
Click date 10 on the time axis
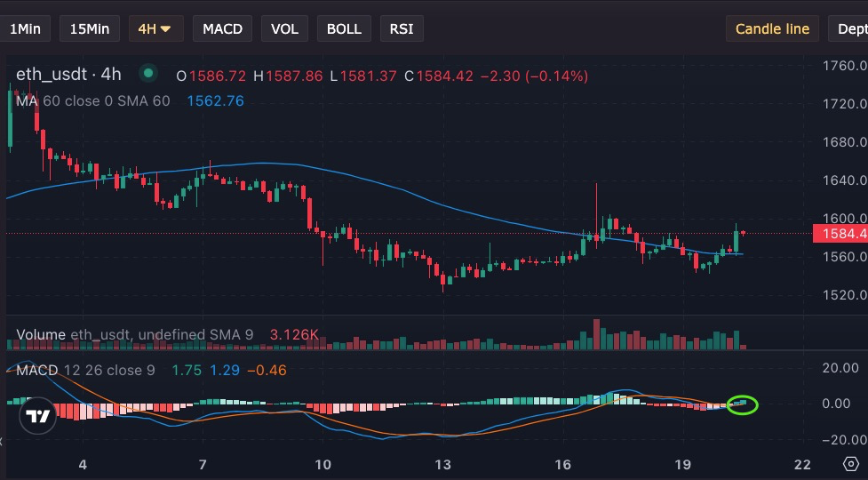323,464
